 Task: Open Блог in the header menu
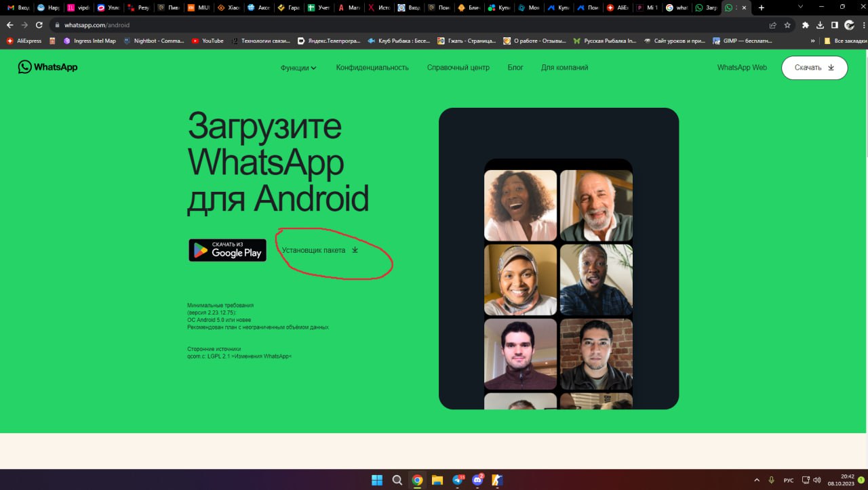[x=515, y=68]
